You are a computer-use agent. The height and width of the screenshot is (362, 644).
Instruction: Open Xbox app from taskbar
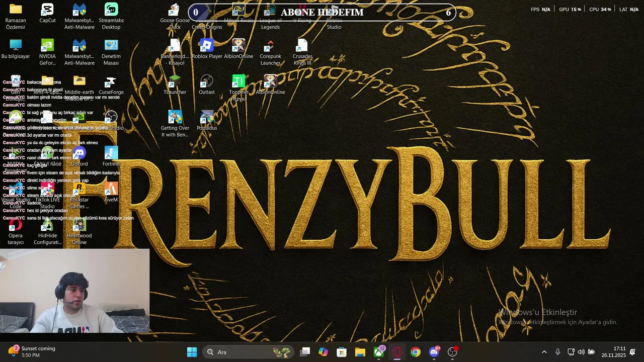(379, 352)
